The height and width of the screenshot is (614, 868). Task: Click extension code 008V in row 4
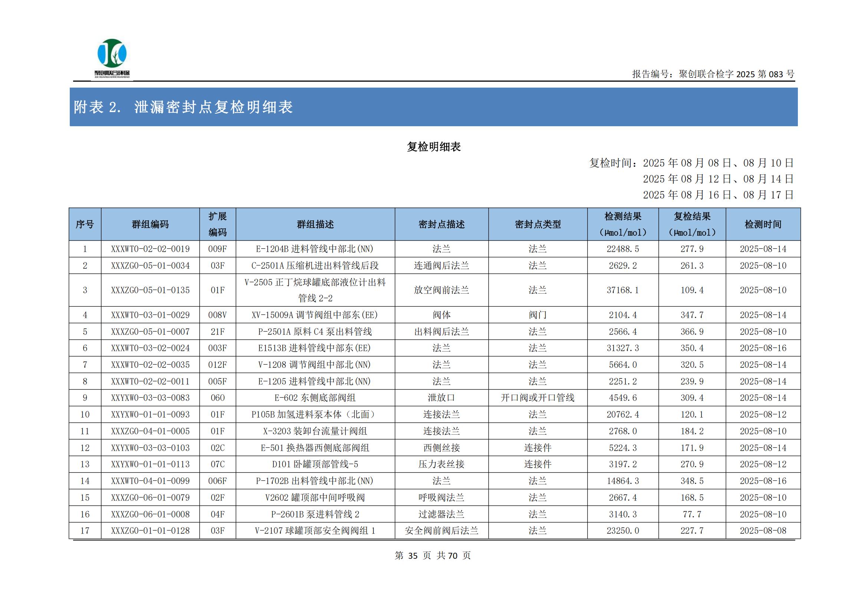point(217,315)
